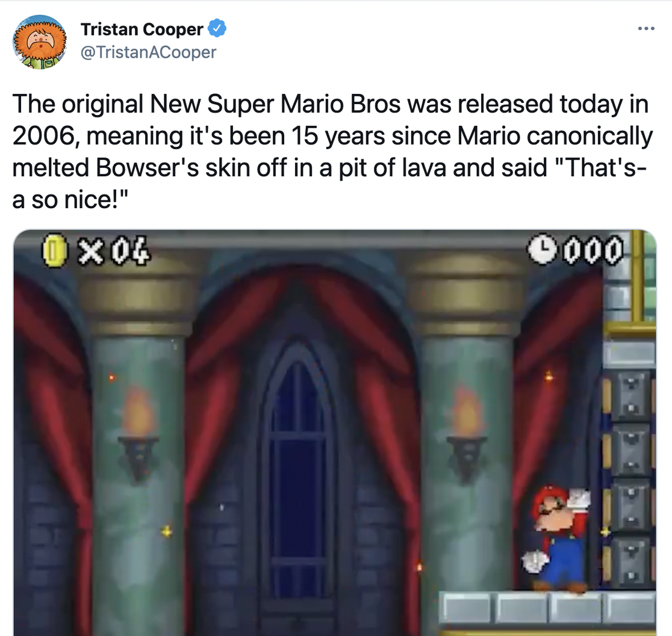Click the blue verified badge

217,28
